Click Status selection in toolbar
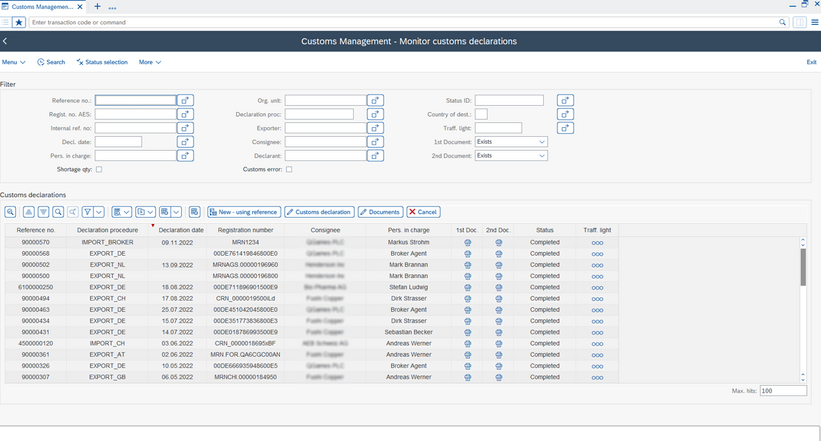821x441 pixels. click(x=102, y=62)
